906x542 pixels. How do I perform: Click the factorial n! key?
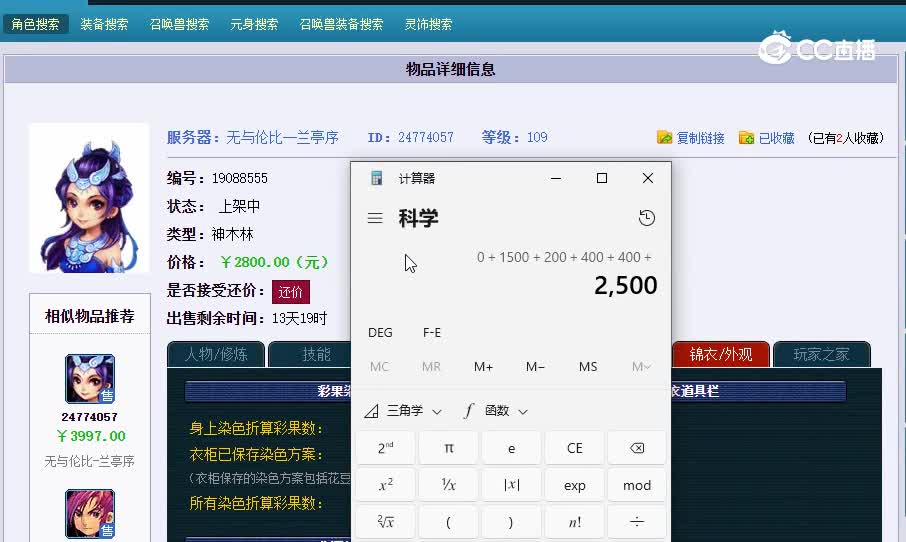pyautogui.click(x=574, y=522)
